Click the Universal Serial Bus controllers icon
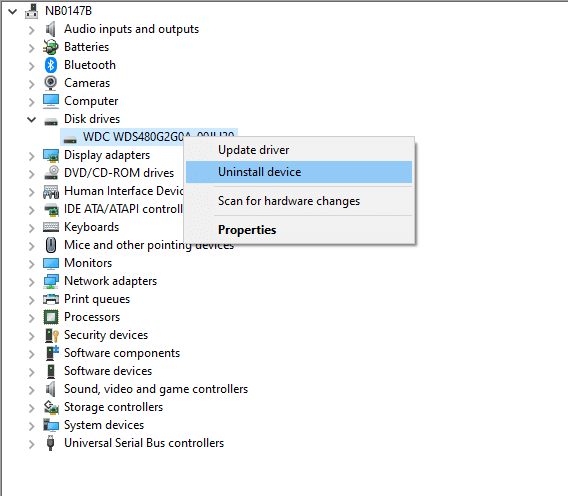 (x=51, y=443)
